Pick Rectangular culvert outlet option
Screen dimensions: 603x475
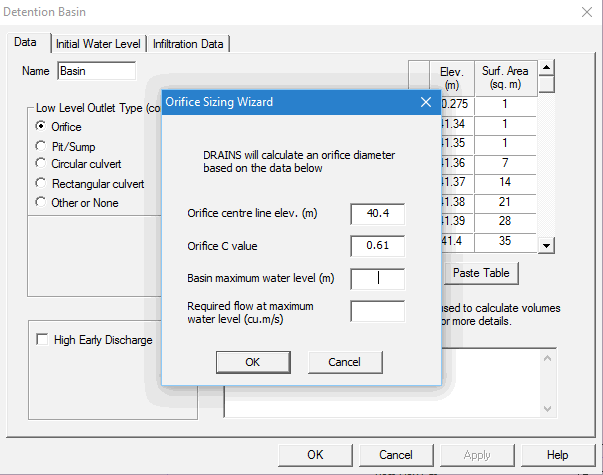41,184
